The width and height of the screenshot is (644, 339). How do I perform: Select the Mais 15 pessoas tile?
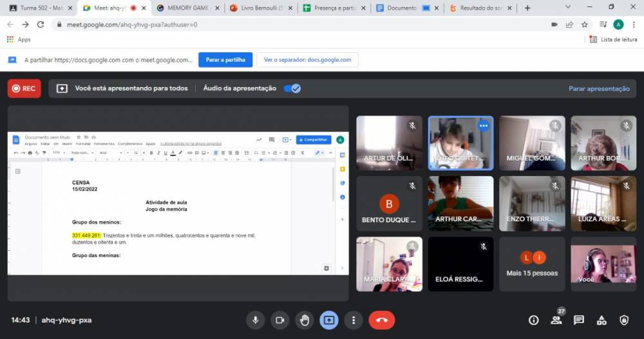point(532,264)
